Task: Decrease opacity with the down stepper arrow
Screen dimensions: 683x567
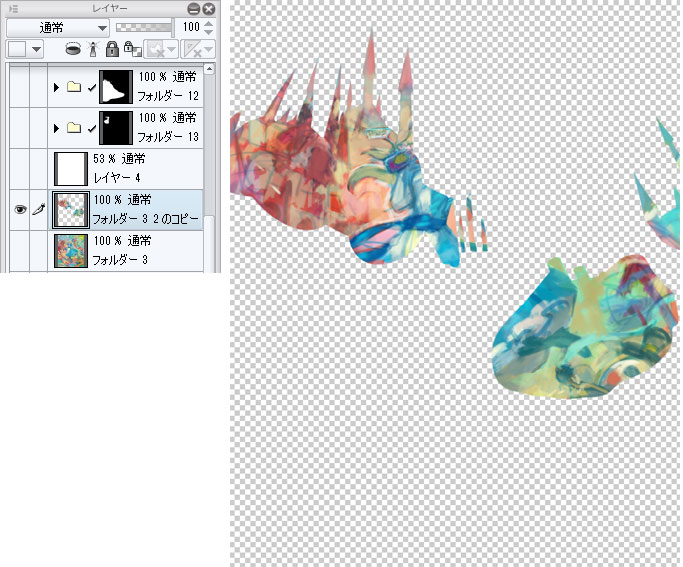Action: [209, 33]
